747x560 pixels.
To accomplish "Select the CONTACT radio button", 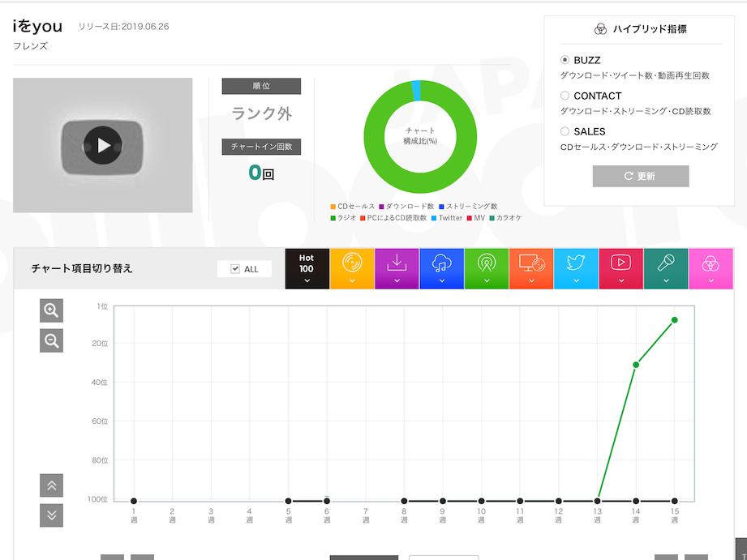I will tap(565, 96).
